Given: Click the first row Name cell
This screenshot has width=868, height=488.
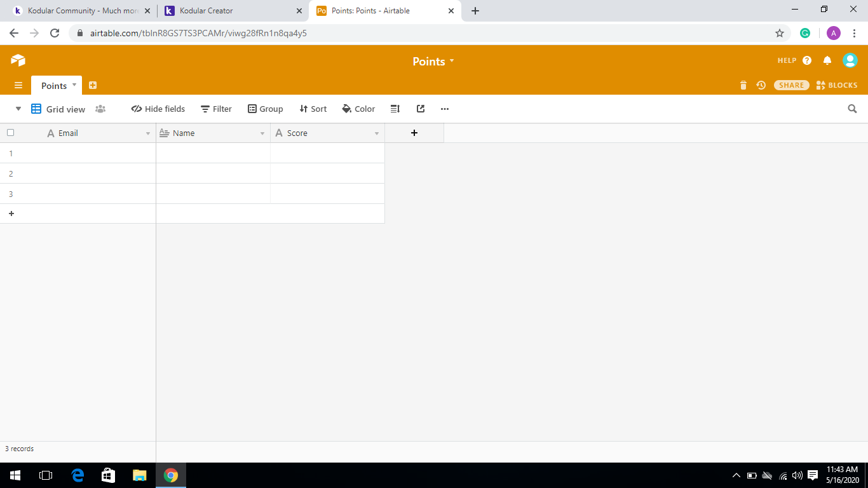Looking at the screenshot, I should (213, 153).
